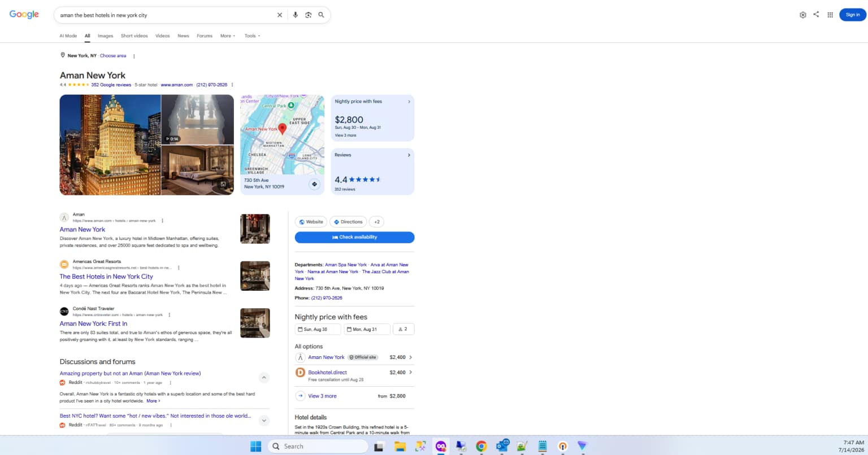Click three-dot menu of Condé Nast Traveler result
Screen dimensions: 868x455
(x=170, y=314)
